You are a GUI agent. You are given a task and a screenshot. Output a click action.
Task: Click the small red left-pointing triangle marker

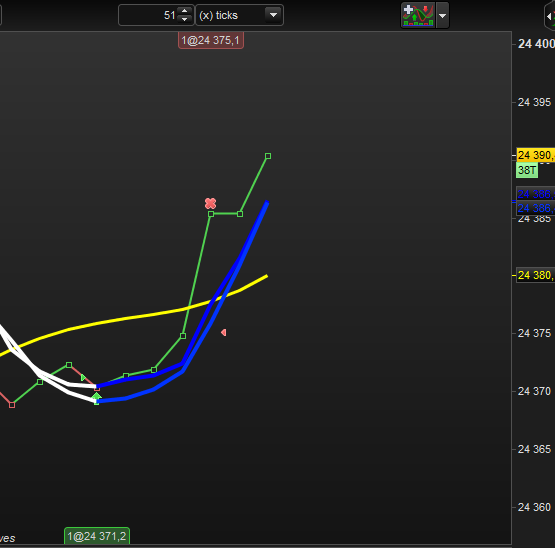(224, 332)
